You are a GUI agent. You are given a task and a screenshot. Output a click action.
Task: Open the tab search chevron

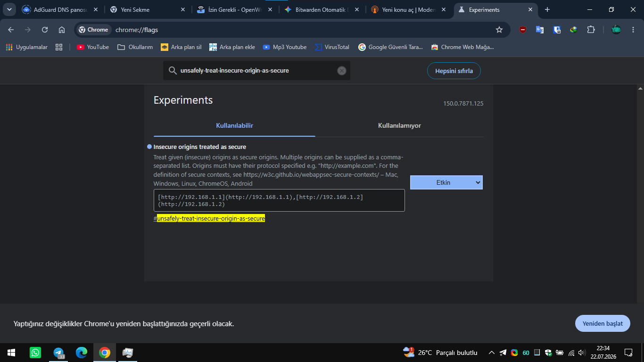(9, 9)
